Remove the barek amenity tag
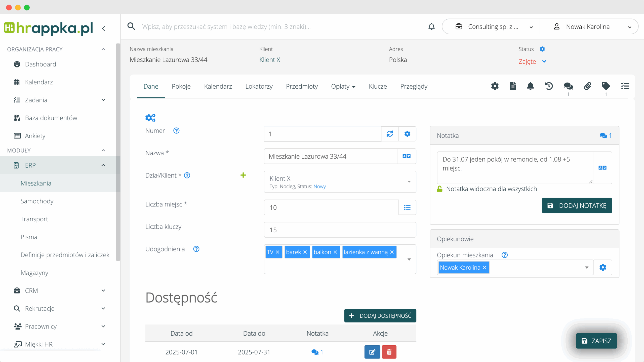Image resolution: width=644 pixels, height=362 pixels. point(305,252)
